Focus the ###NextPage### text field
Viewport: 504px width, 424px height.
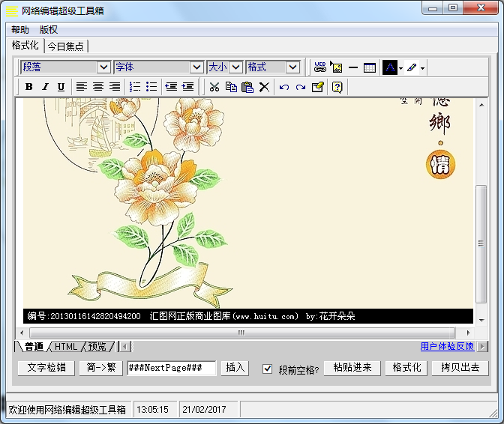(171, 368)
